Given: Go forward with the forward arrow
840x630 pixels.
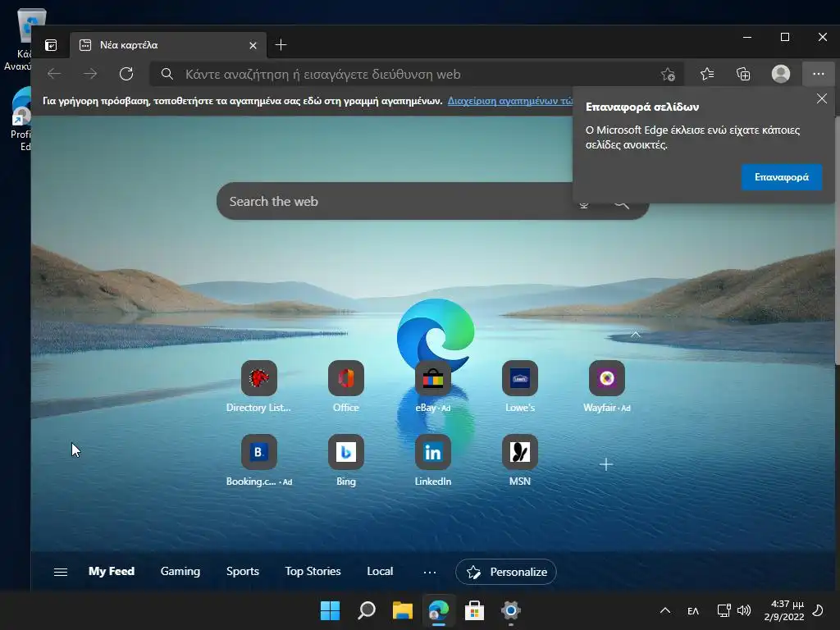Looking at the screenshot, I should pyautogui.click(x=90, y=74).
